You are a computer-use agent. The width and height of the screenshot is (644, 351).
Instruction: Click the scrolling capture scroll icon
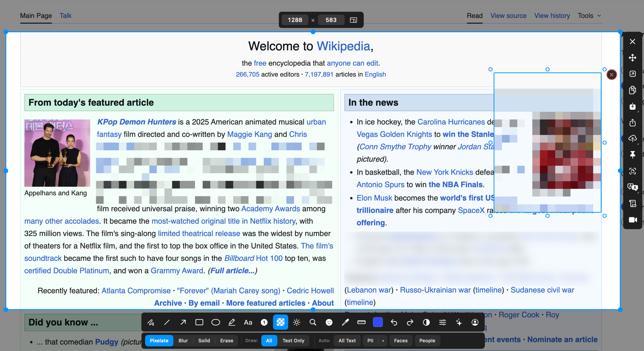(x=632, y=204)
